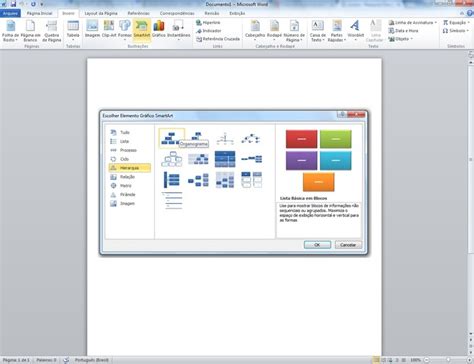Open the Folha de Rosto dropdown

click(x=10, y=31)
